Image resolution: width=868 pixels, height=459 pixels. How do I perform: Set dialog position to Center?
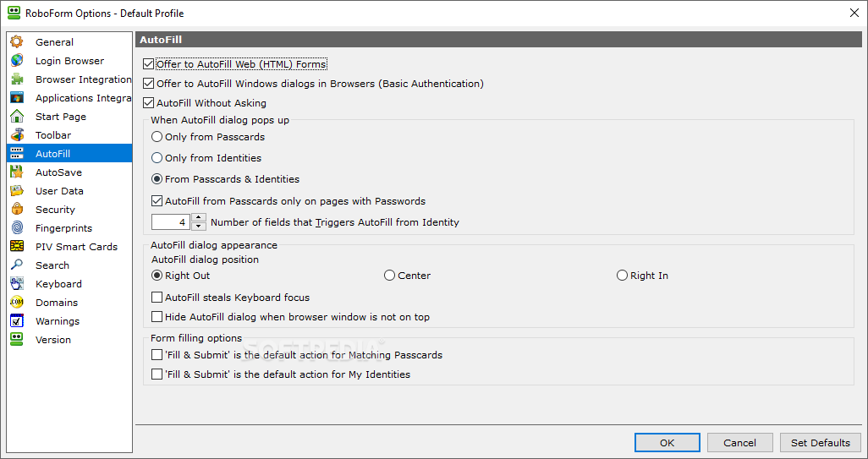point(389,276)
